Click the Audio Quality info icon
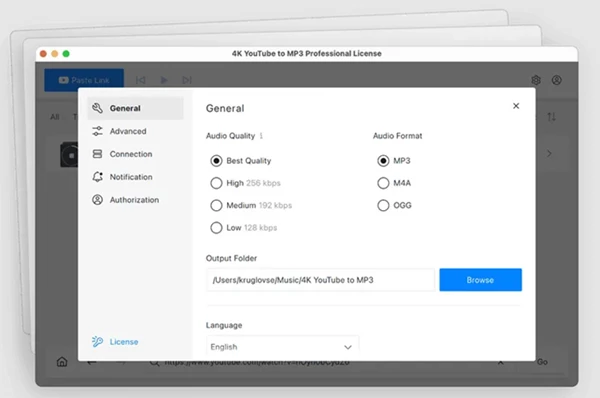The height and width of the screenshot is (398, 600). tap(261, 136)
